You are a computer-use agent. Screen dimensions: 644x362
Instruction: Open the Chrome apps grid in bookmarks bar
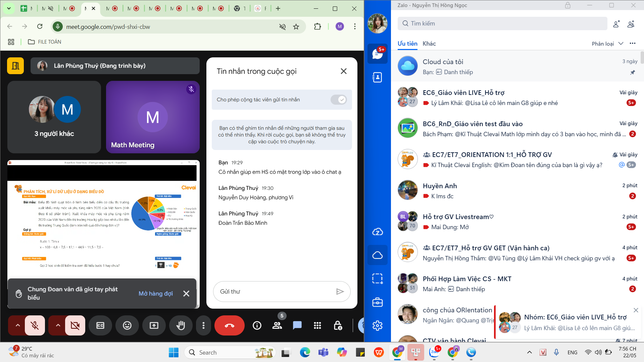pos(11,42)
